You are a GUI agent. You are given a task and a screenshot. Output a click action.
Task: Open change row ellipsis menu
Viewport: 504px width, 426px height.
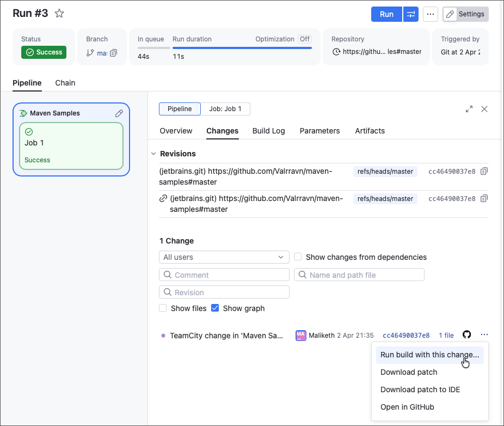484,334
